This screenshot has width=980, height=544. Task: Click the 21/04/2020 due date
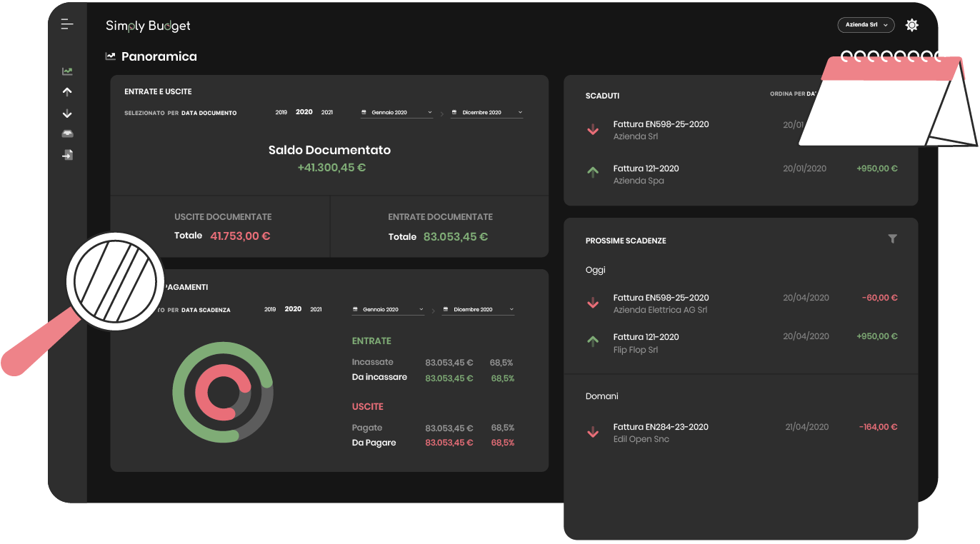coord(806,427)
